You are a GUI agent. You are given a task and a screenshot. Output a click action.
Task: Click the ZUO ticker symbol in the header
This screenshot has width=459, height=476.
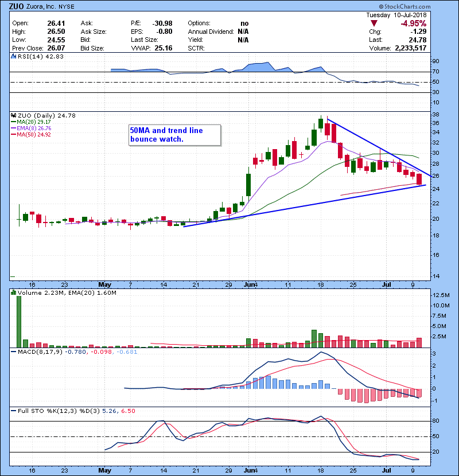tap(17, 6)
